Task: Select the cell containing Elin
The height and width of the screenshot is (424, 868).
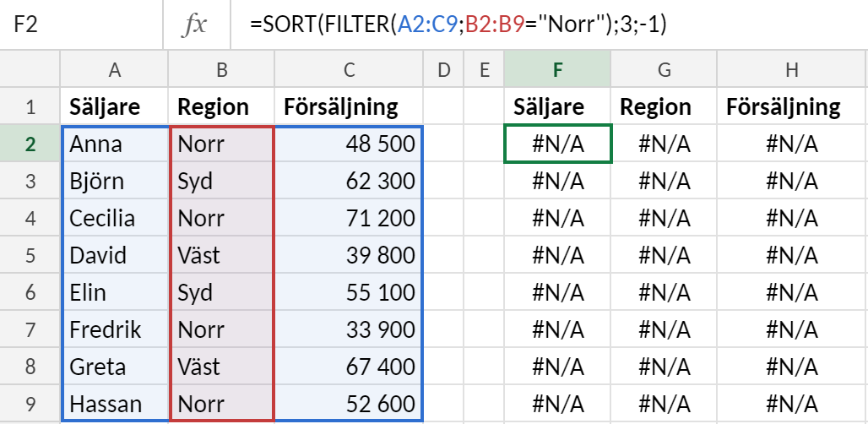Action: (114, 292)
